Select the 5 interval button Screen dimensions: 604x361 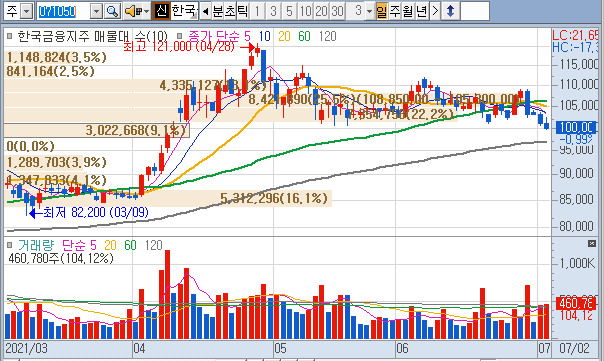coord(289,11)
